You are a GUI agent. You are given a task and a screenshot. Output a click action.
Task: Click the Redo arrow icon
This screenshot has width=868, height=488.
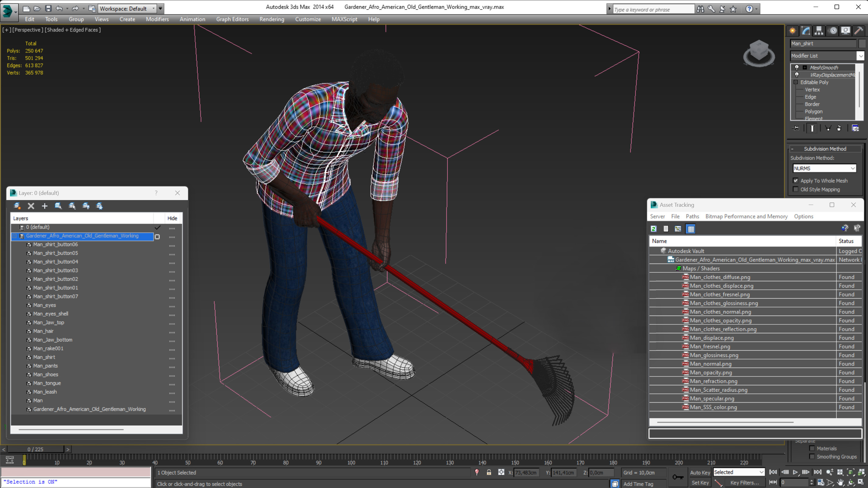click(x=75, y=9)
